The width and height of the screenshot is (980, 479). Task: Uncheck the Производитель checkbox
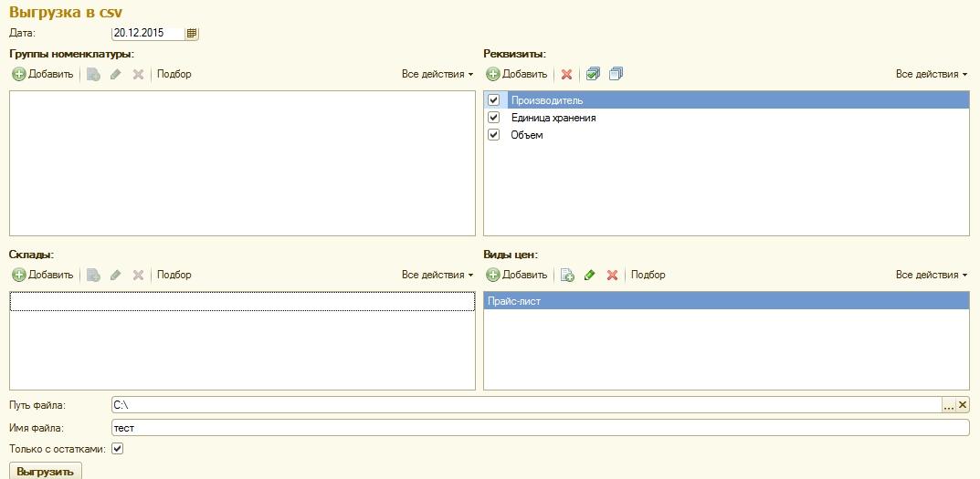pos(494,100)
